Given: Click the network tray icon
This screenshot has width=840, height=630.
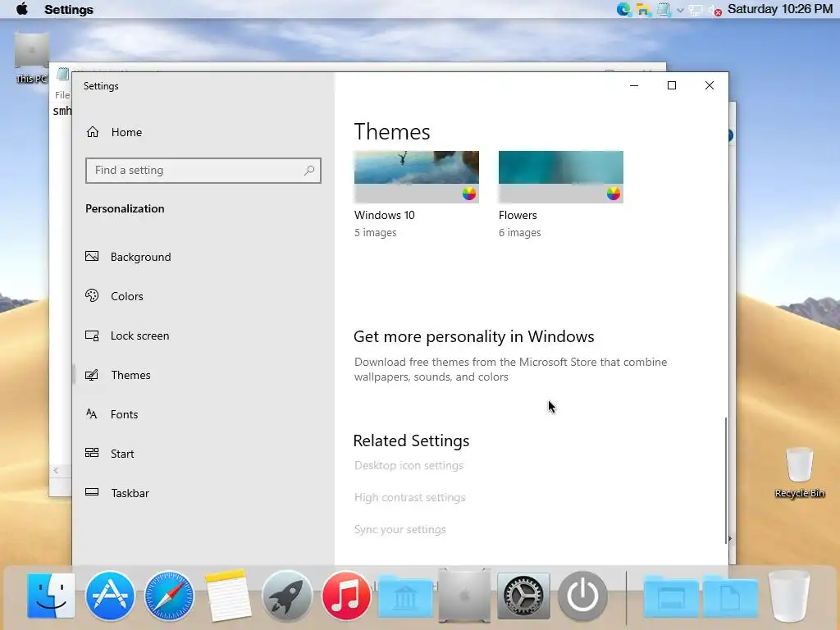Looking at the screenshot, I should click(x=696, y=10).
